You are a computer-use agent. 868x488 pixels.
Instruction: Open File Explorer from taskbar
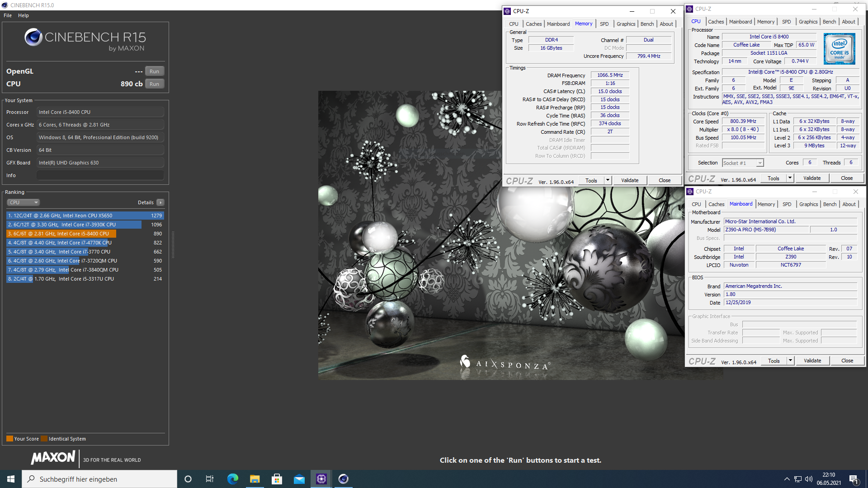(255, 479)
